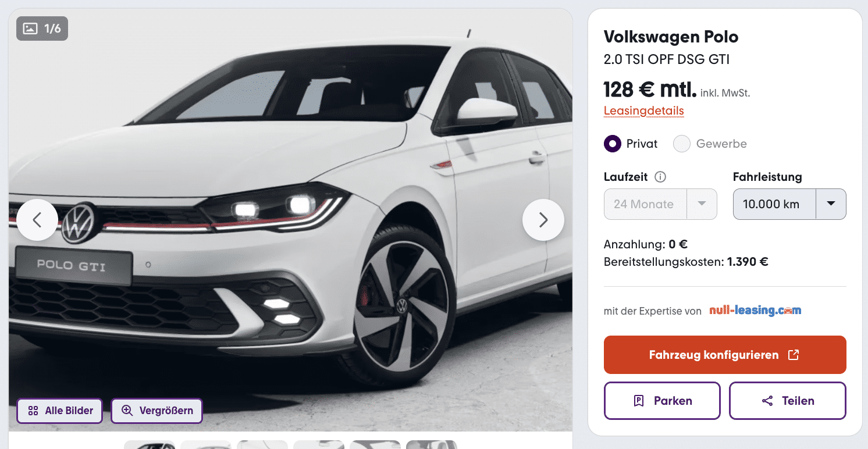Select the Gewerbe radio option
This screenshot has width=868, height=449.
click(x=682, y=144)
